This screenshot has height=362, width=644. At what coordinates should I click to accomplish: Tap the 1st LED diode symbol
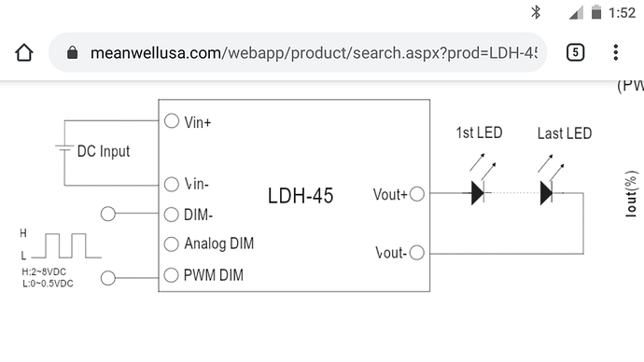478,193
